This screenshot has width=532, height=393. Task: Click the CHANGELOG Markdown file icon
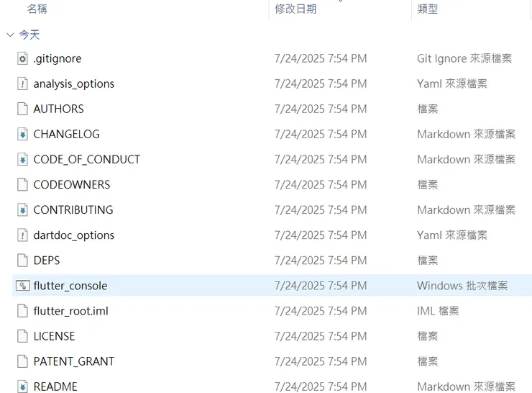tap(22, 134)
